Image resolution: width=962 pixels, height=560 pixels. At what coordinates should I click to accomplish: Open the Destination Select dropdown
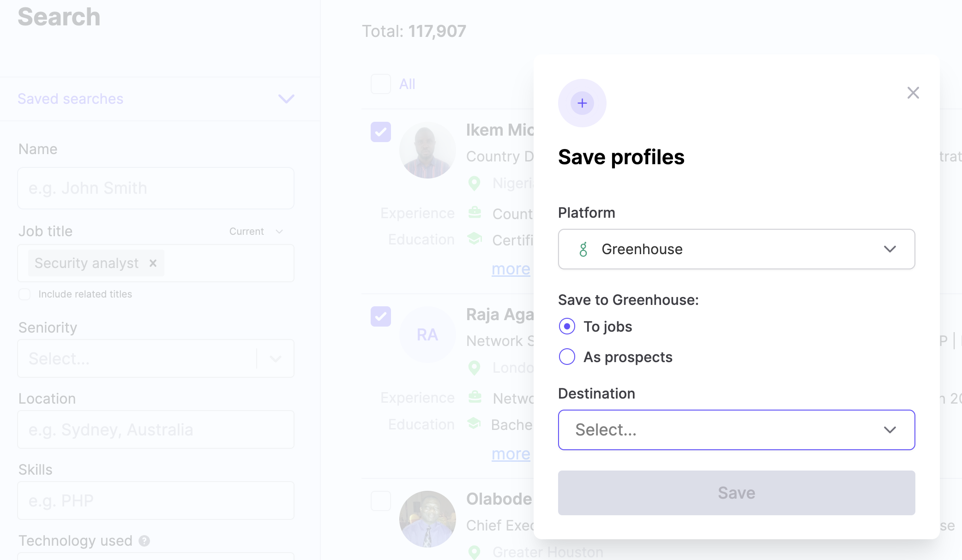pyautogui.click(x=736, y=430)
